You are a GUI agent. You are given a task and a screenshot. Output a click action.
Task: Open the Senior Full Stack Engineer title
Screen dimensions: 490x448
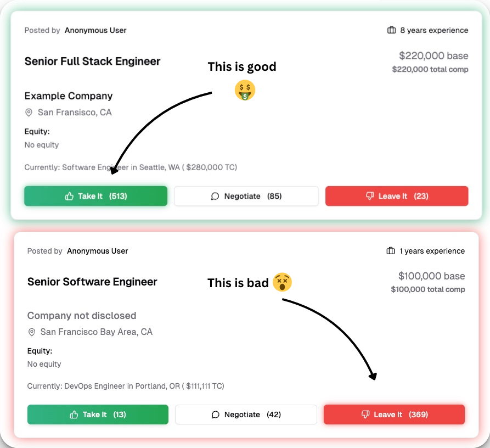tap(92, 61)
